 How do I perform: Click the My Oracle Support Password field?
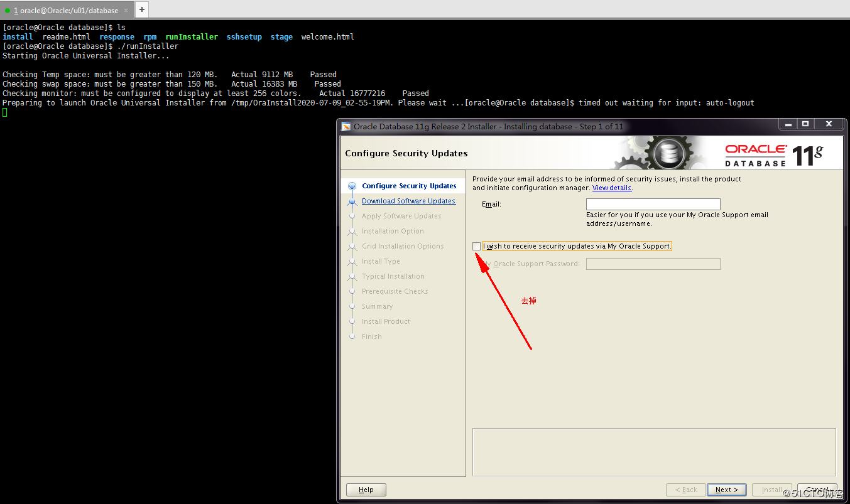click(653, 264)
